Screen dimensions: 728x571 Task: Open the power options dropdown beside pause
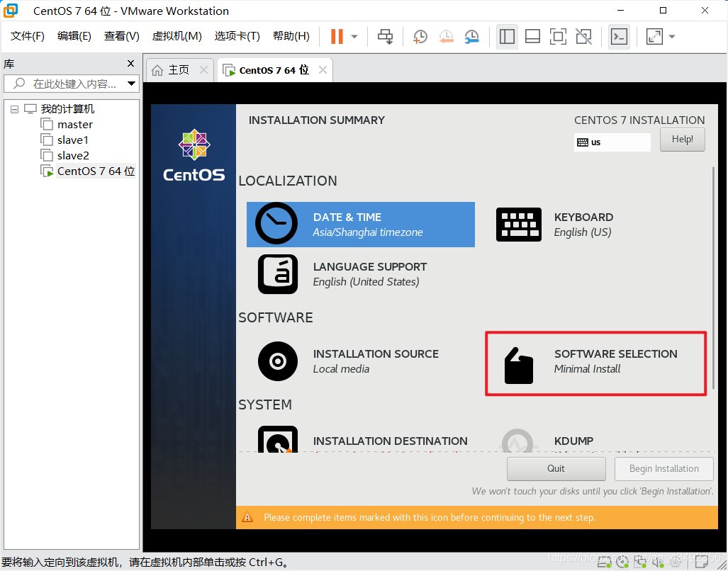[x=354, y=37]
